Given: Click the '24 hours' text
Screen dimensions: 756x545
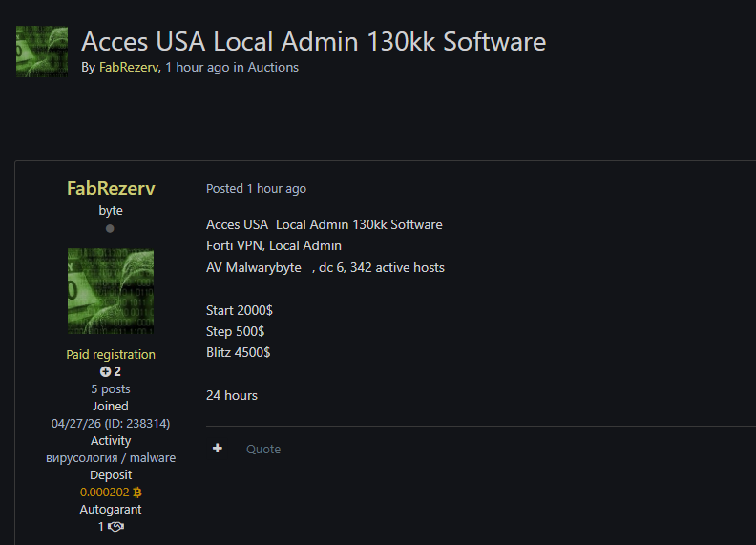Looking at the screenshot, I should [232, 395].
